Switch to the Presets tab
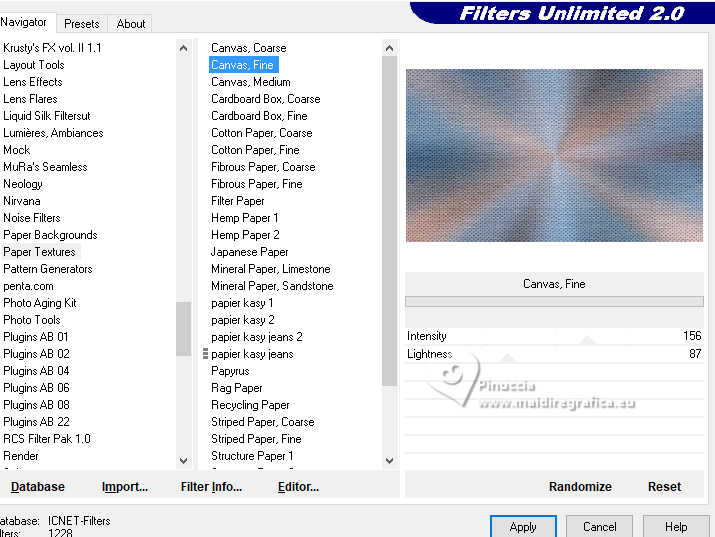This screenshot has height=537, width=715. [82, 24]
